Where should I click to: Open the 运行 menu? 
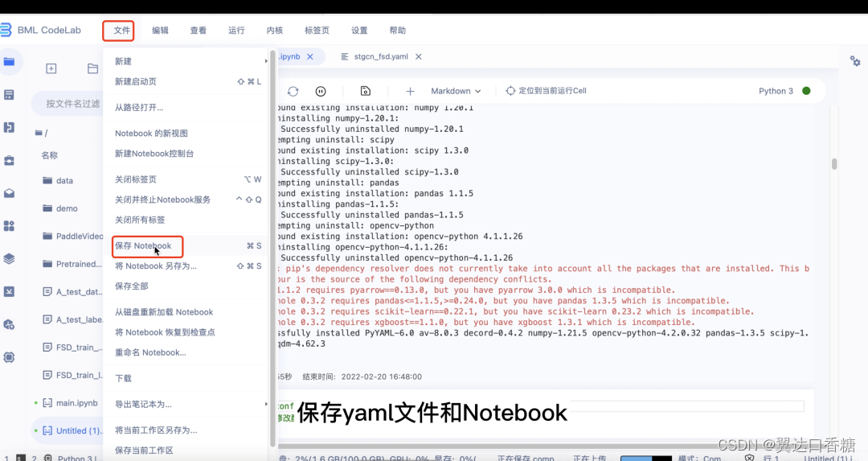point(236,31)
